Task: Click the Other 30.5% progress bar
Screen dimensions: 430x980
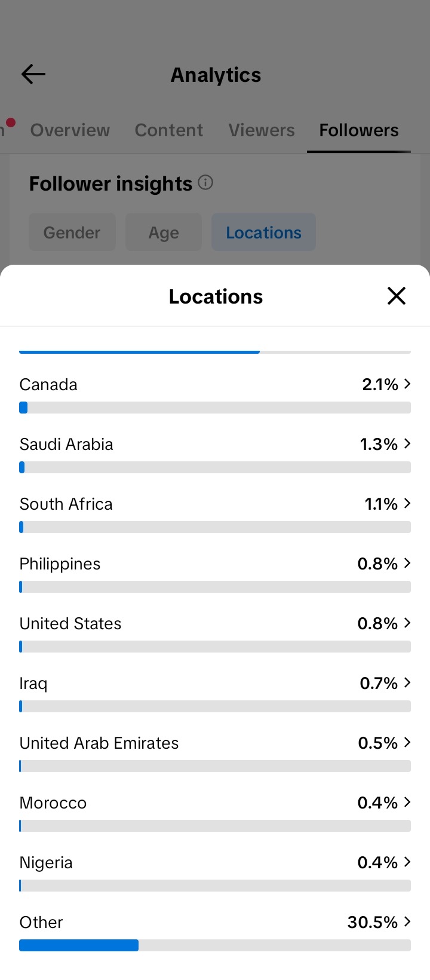Action: [x=215, y=945]
